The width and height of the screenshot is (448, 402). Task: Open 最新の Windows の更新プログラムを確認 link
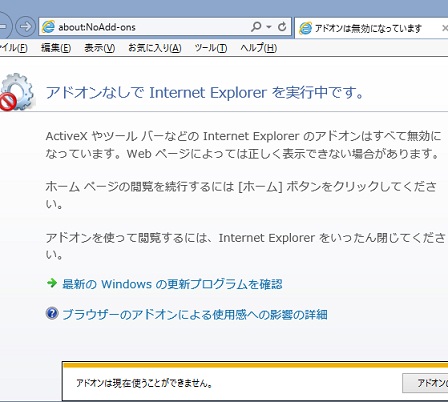172,284
